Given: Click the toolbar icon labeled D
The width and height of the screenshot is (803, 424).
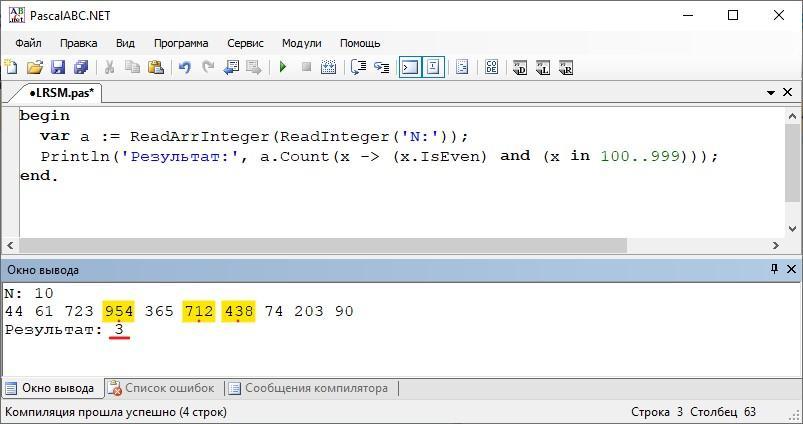Looking at the screenshot, I should point(520,67).
